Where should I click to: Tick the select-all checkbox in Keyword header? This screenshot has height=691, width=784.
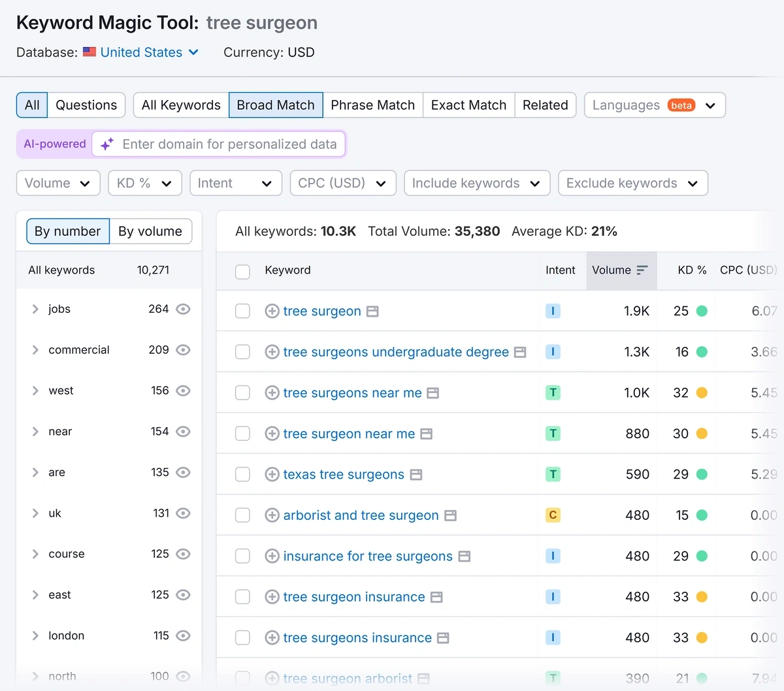pos(242,272)
